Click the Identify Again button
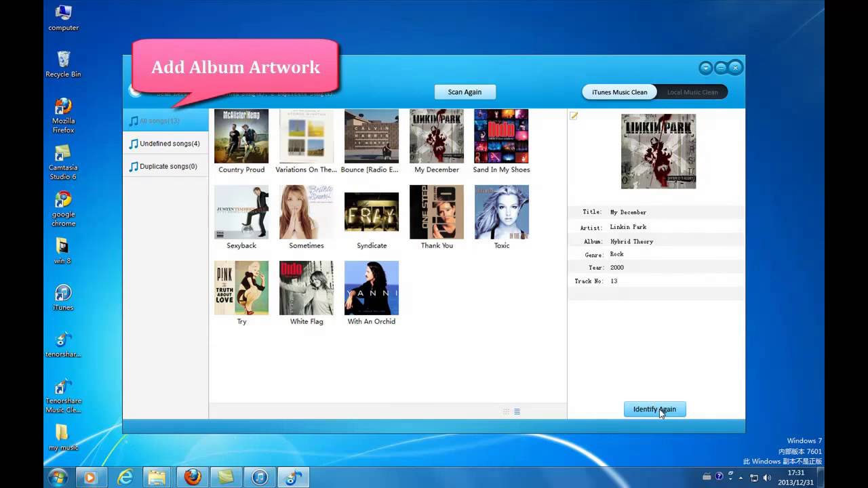The width and height of the screenshot is (868, 488). [x=654, y=409]
